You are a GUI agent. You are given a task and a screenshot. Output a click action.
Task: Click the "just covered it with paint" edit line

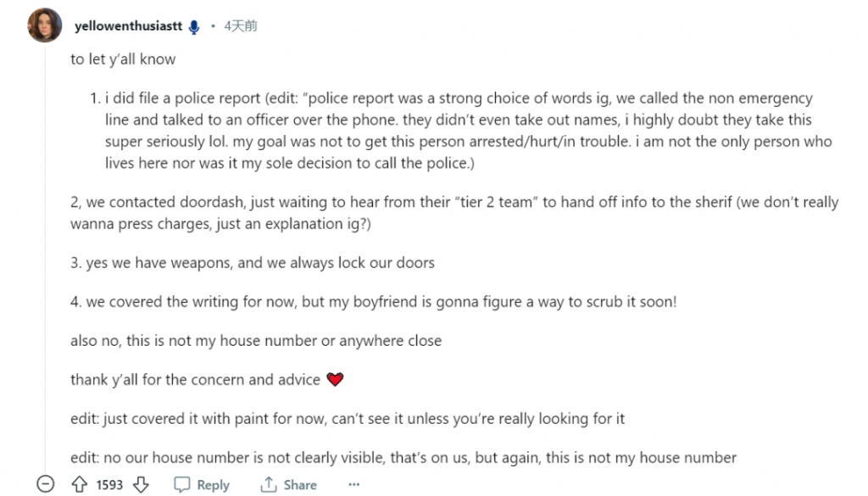tap(348, 419)
